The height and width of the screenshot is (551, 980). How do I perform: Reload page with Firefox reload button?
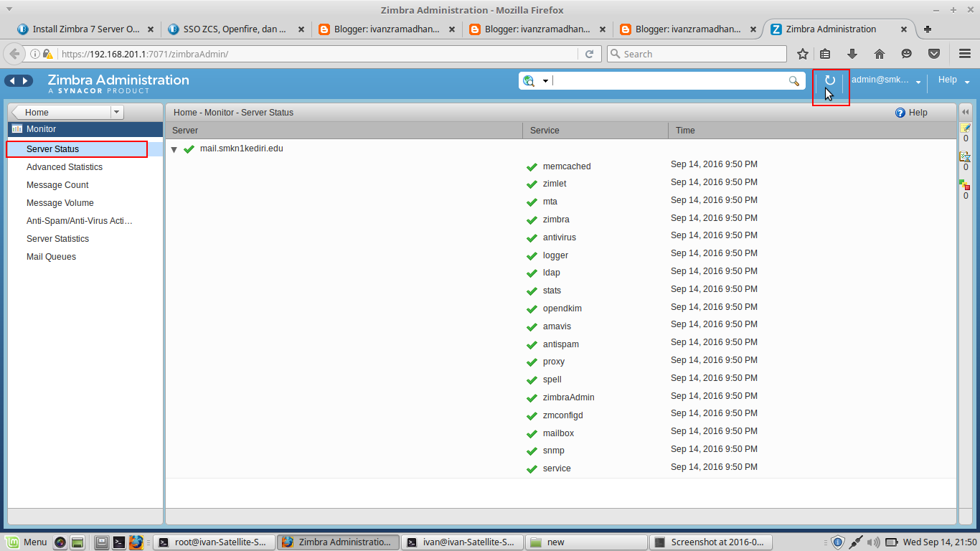pos(590,54)
